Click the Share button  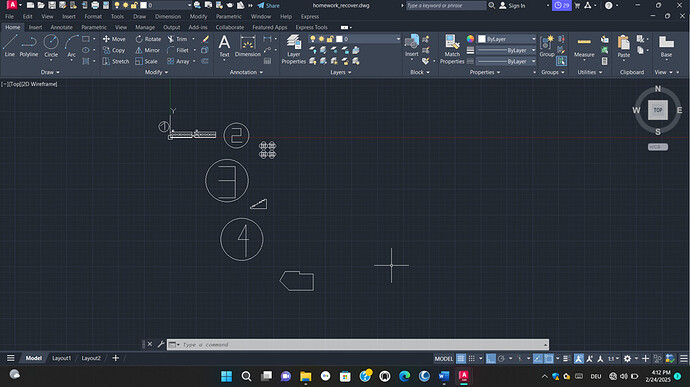[x=268, y=5]
